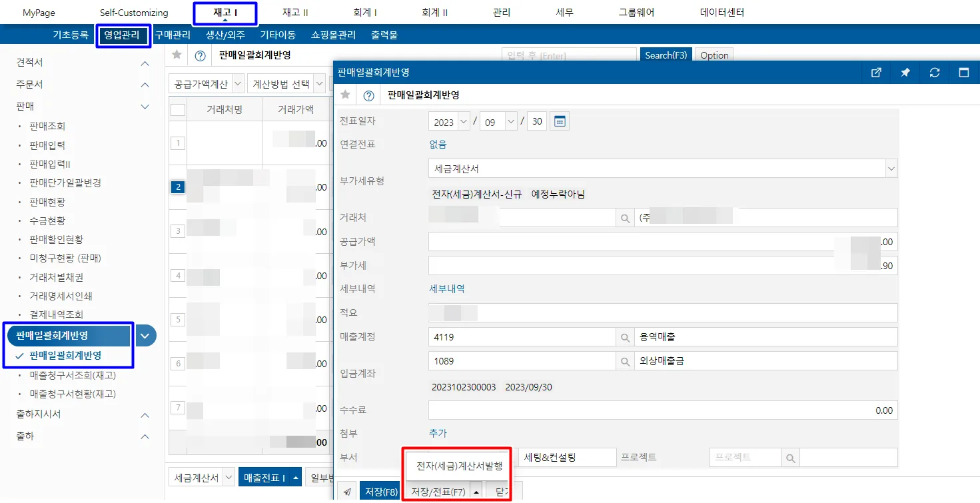Viewport: 980px width, 503px height.
Task: Open the calendar picker next to the voucher date
Action: click(560, 122)
